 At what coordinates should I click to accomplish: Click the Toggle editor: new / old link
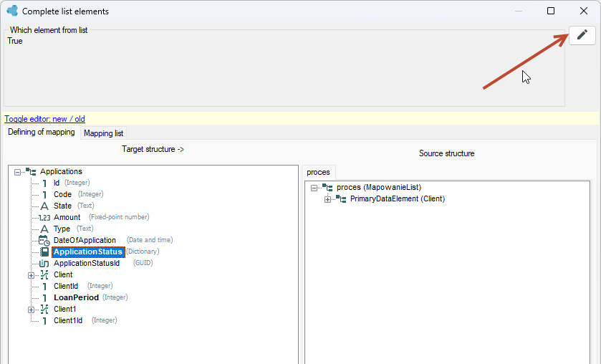(44, 119)
